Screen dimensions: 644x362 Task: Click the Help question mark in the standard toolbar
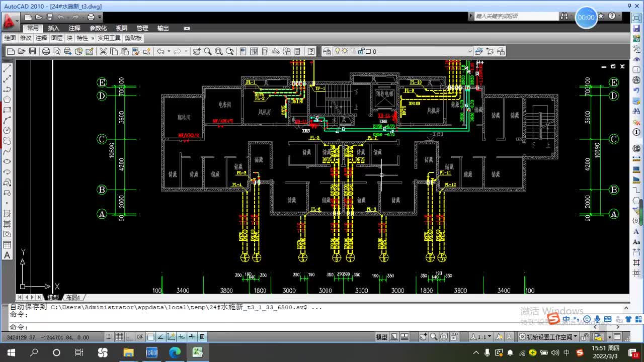point(311,51)
